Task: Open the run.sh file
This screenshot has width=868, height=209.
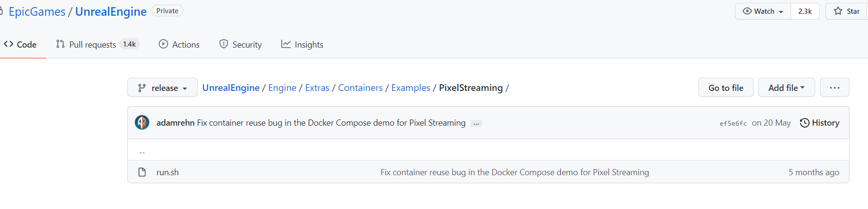Action: click(x=168, y=172)
